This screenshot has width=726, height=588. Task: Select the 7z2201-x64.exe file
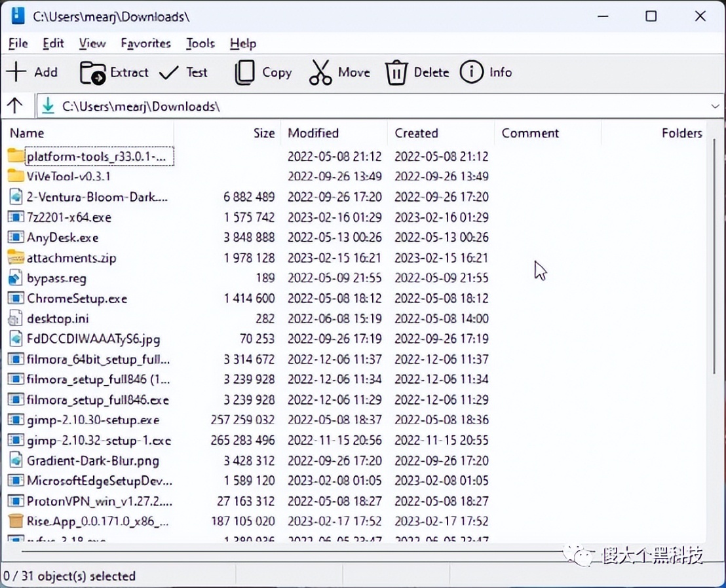tap(69, 217)
